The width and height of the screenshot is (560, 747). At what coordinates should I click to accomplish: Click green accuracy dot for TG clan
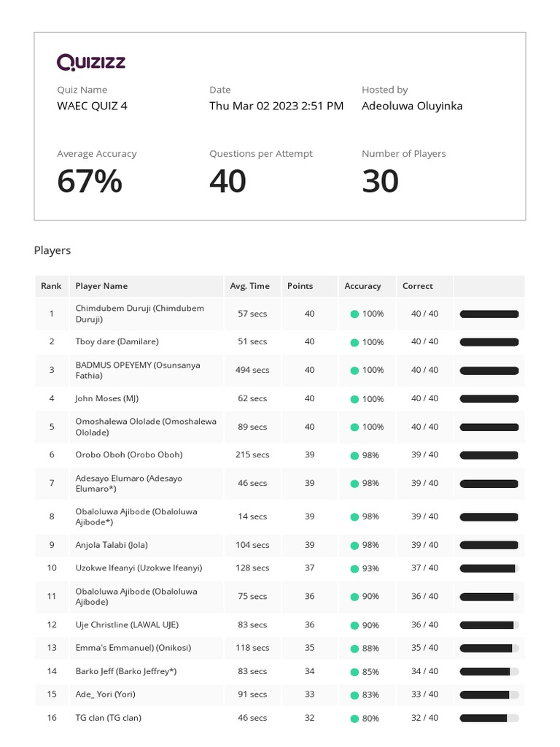(x=354, y=719)
